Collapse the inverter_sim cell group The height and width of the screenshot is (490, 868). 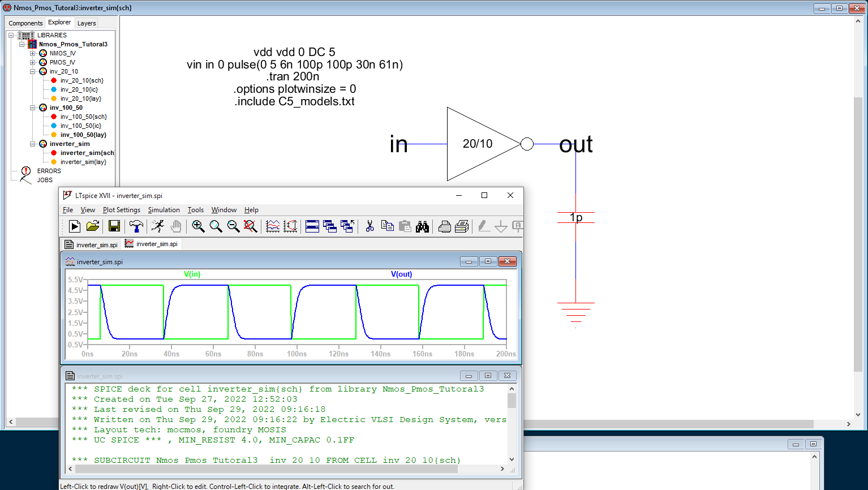[33, 144]
